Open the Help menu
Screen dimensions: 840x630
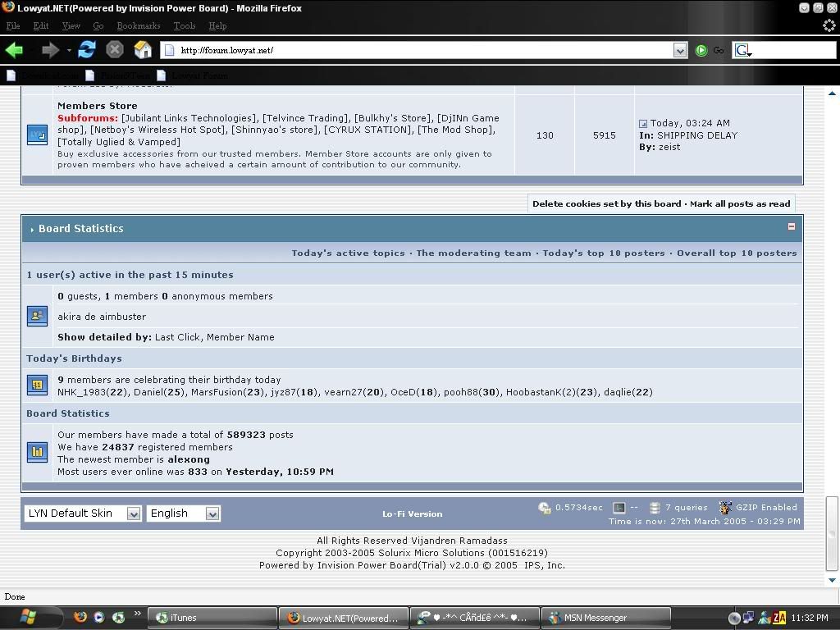point(217,25)
